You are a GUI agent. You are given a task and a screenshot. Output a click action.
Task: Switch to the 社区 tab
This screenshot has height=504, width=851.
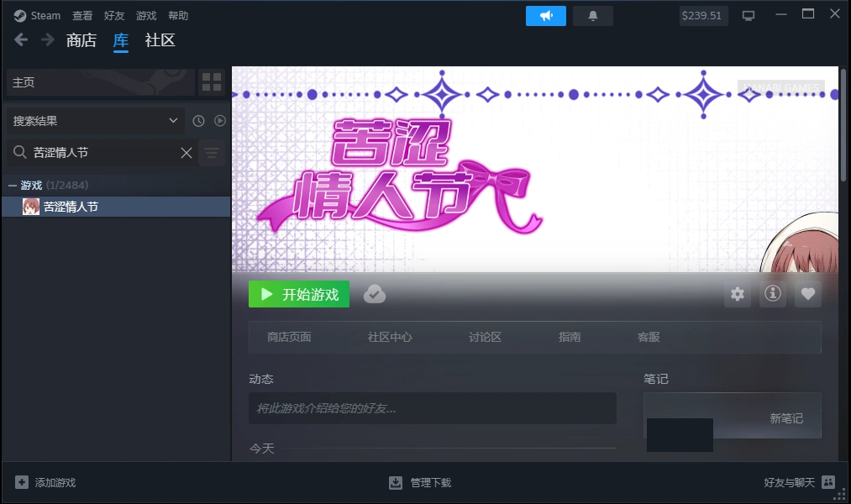pyautogui.click(x=160, y=40)
